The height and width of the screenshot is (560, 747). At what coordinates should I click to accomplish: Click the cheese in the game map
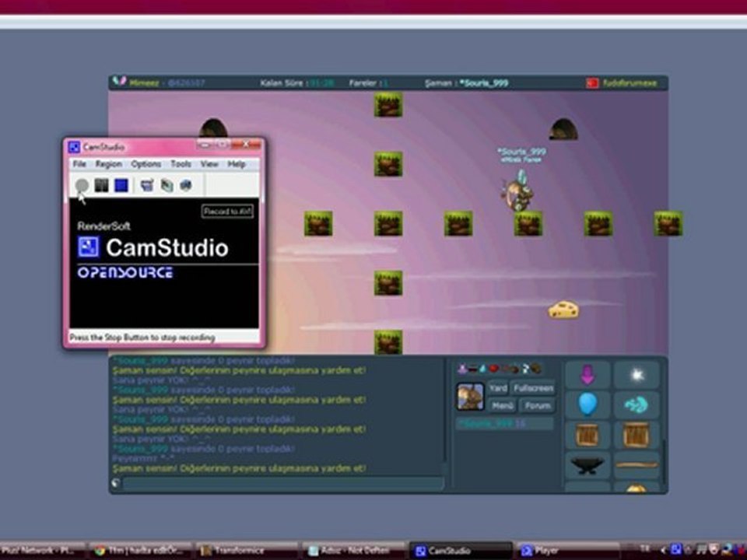[563, 310]
